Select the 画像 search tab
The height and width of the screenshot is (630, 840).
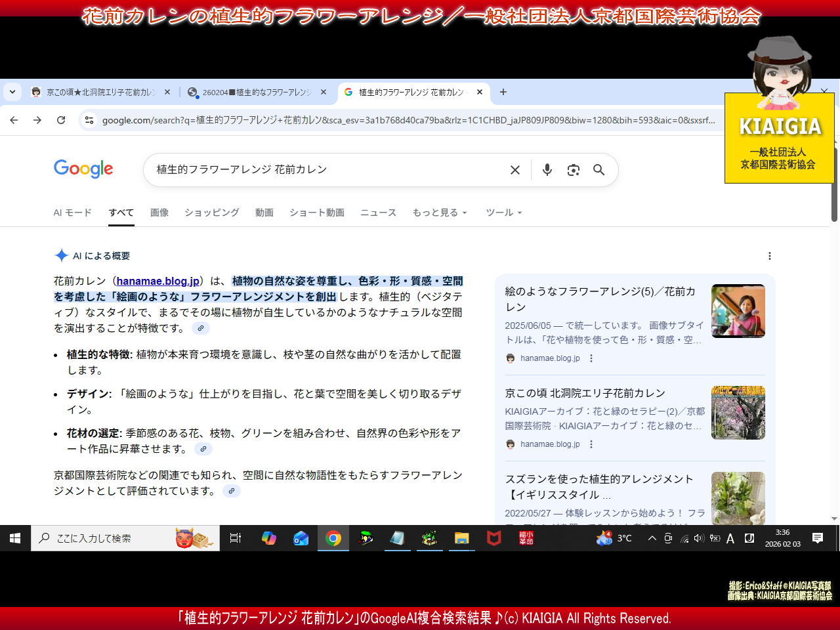click(159, 213)
